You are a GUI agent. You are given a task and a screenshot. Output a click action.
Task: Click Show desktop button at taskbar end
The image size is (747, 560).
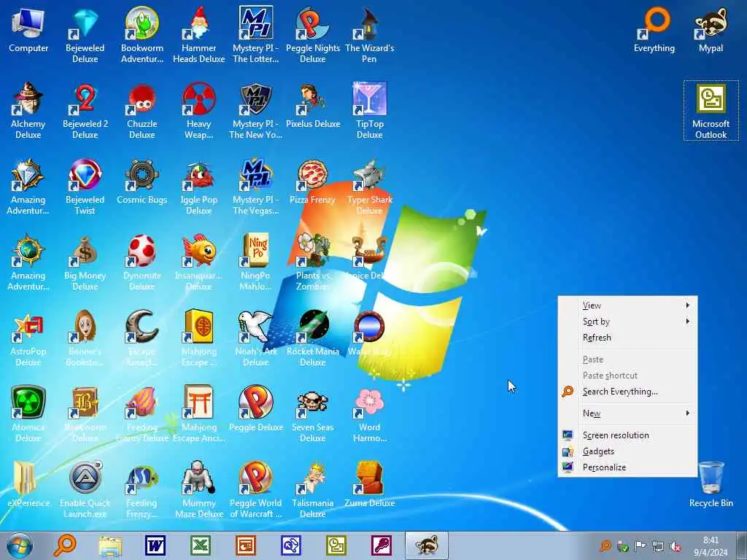[742, 545]
